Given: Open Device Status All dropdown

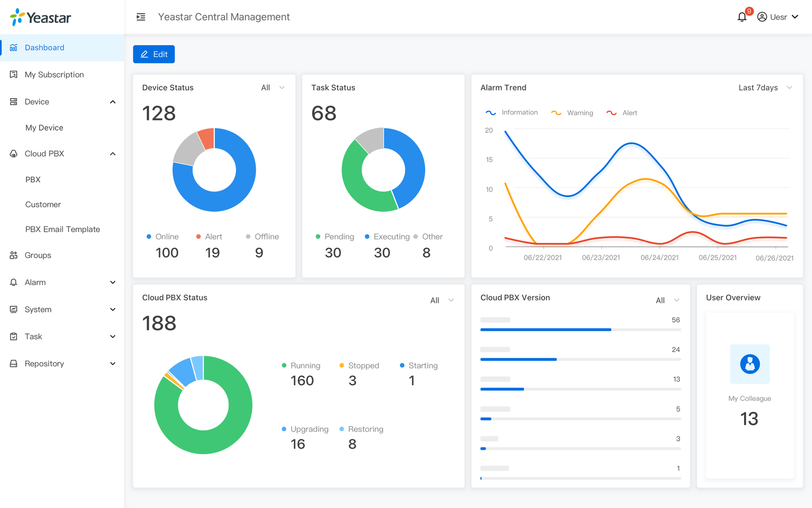Looking at the screenshot, I should (x=273, y=88).
